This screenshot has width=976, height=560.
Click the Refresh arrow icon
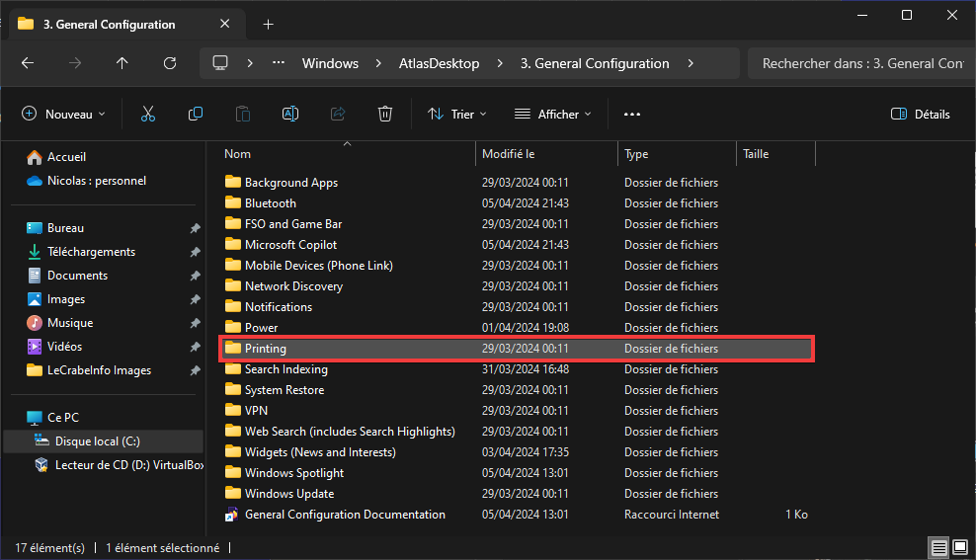(x=170, y=63)
